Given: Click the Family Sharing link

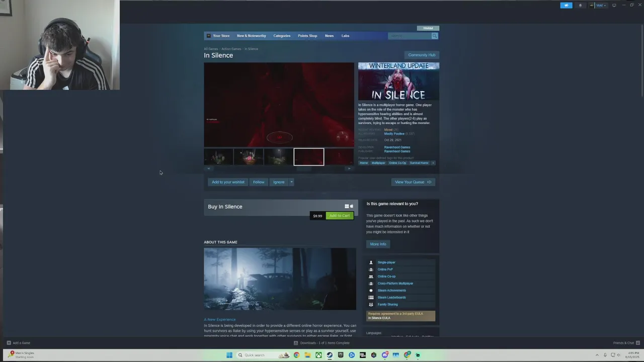Looking at the screenshot, I should click(x=388, y=305).
